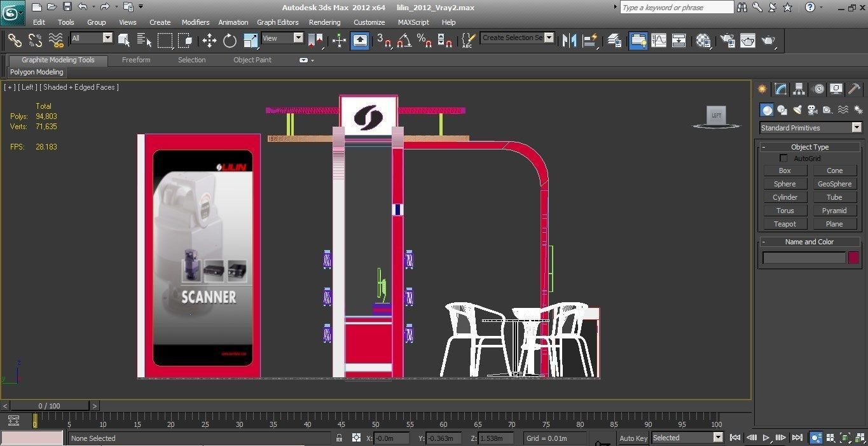This screenshot has height=446, width=868.
Task: Switch to the Freeform ribbon tab
Action: click(x=136, y=60)
